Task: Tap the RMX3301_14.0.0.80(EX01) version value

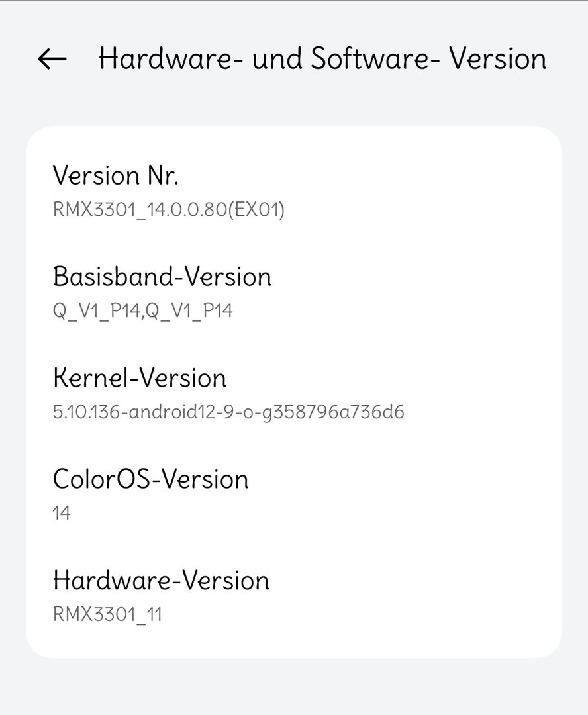Action: click(168, 210)
